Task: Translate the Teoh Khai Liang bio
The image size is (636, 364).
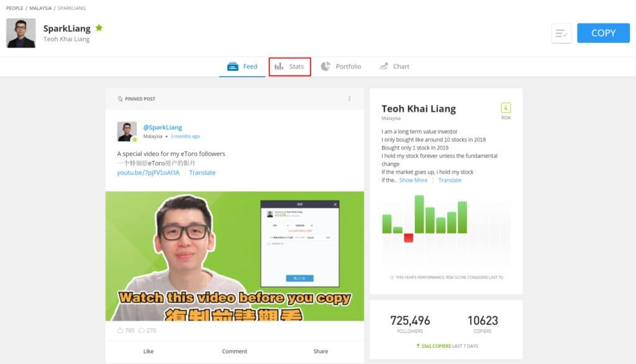Action: 450,180
